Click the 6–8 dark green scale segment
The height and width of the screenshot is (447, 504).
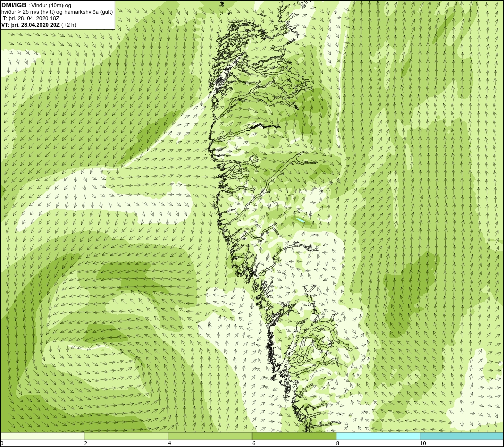(294, 436)
